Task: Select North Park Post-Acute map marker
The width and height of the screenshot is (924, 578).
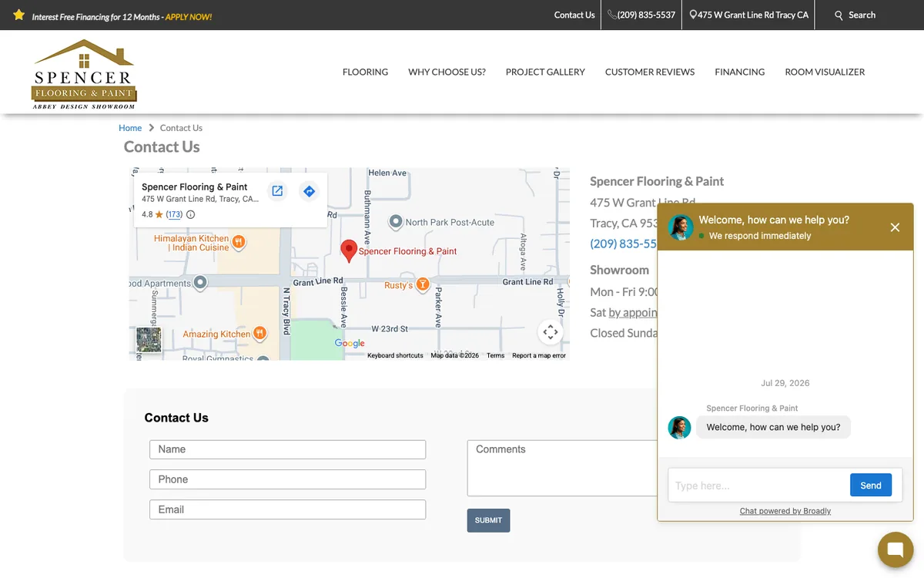Action: [396, 222]
